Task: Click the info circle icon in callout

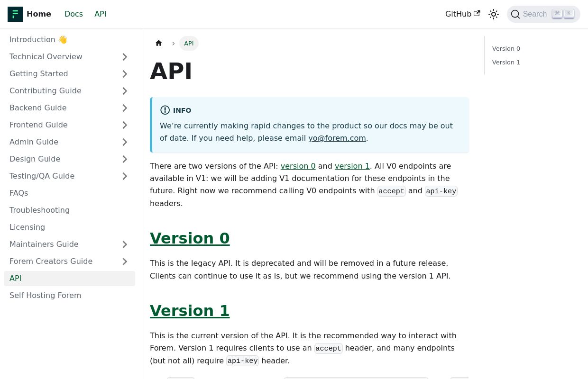Action: coord(165,110)
